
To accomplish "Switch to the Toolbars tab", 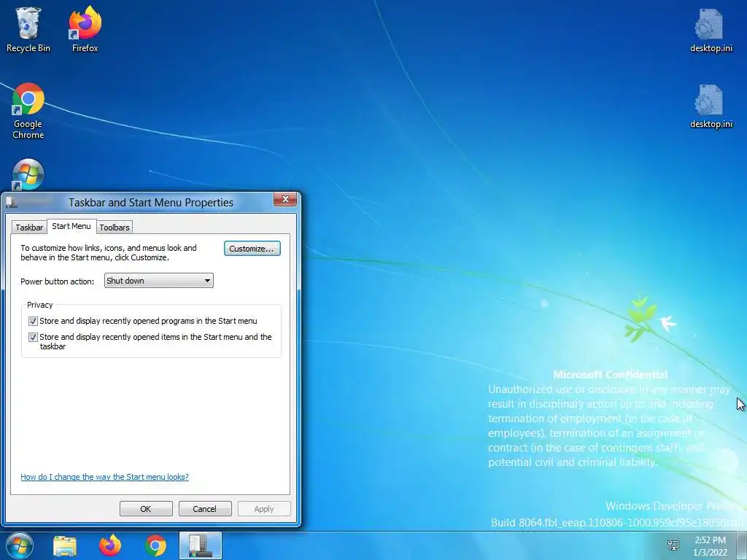I will (115, 227).
